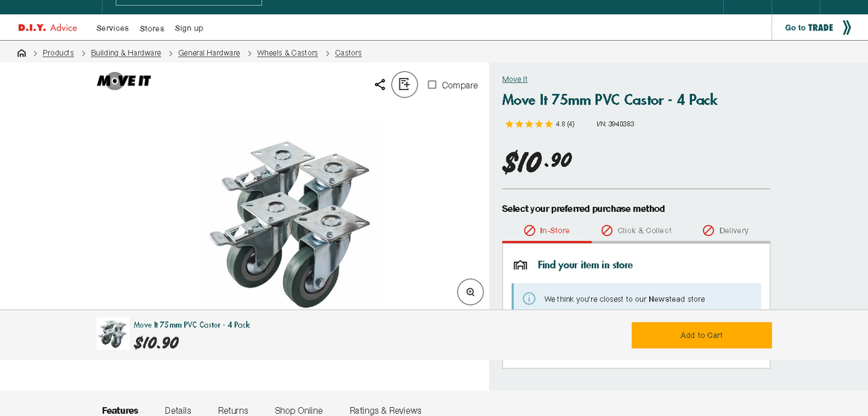Select the Delivery purchase method tab
The image size is (868, 416).
pos(725,230)
